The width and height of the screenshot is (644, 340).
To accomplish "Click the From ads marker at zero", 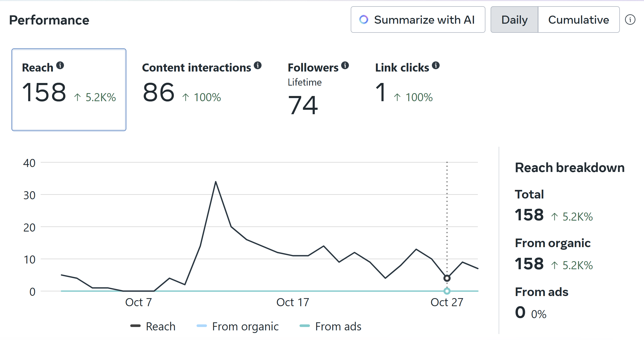I will tap(447, 291).
